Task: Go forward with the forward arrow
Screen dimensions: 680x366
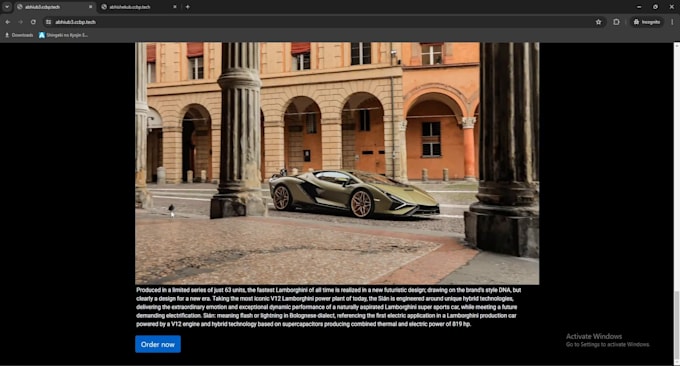Action: [20, 22]
